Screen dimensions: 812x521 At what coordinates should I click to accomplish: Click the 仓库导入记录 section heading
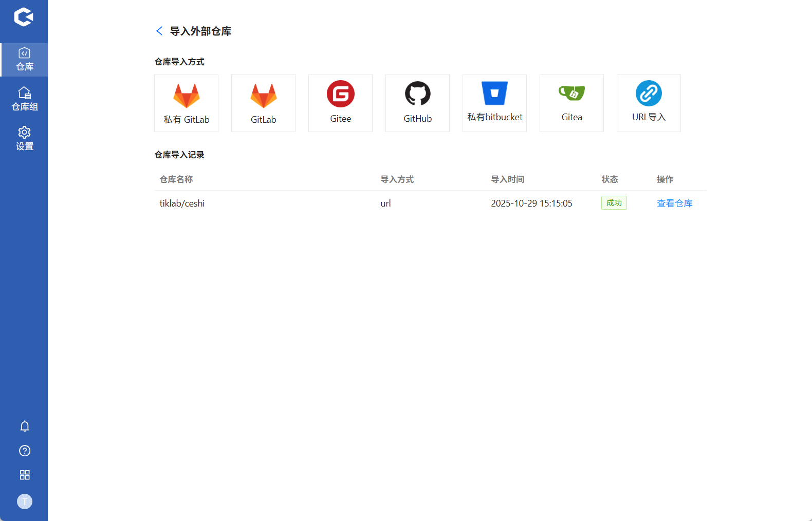tap(179, 155)
